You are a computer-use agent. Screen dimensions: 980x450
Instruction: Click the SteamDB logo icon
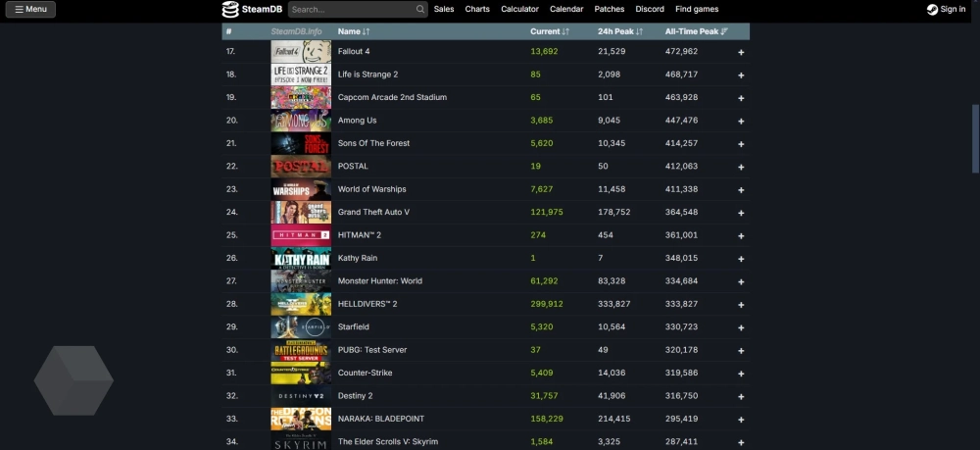[x=230, y=9]
